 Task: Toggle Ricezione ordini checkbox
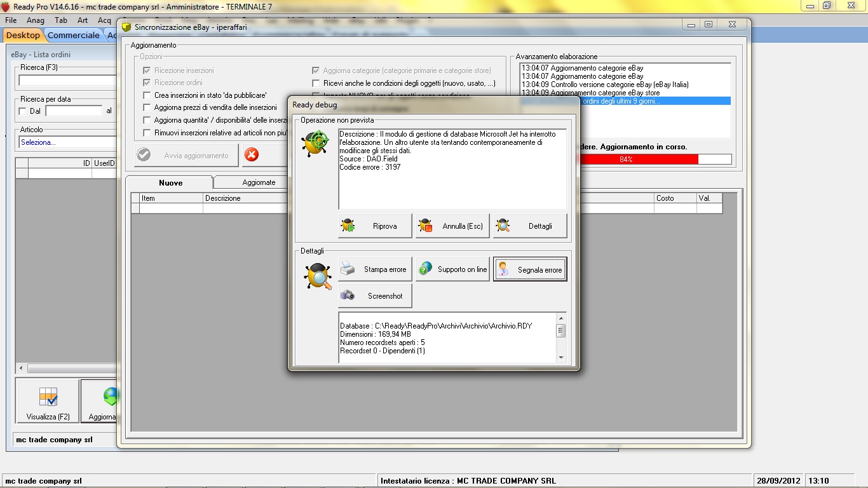[147, 83]
